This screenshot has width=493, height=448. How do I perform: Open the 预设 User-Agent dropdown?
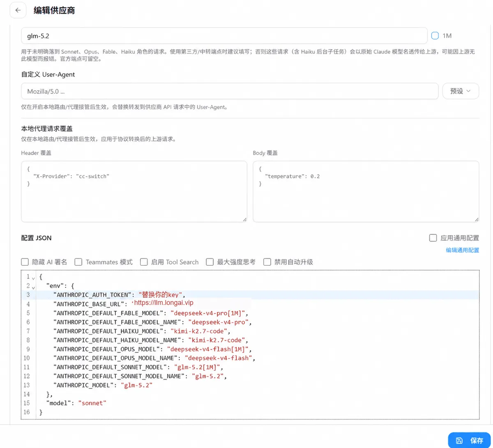point(461,91)
